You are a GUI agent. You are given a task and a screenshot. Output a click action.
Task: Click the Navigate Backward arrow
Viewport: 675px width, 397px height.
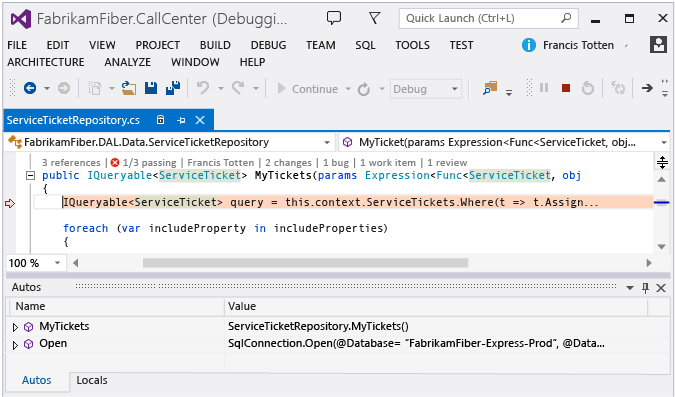tap(30, 88)
